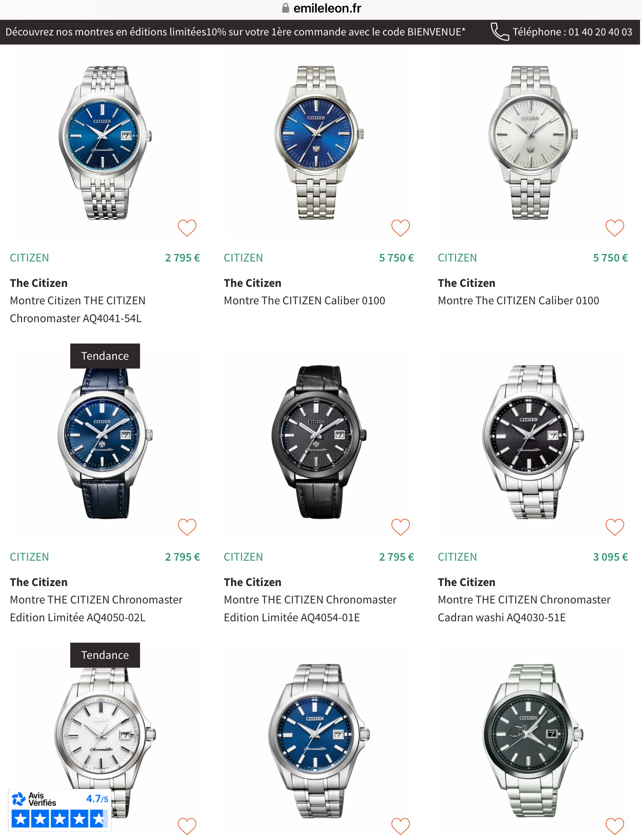The image size is (642, 840).
Task: Tap the padlock icon beside emileleon.fr
Action: [285, 8]
